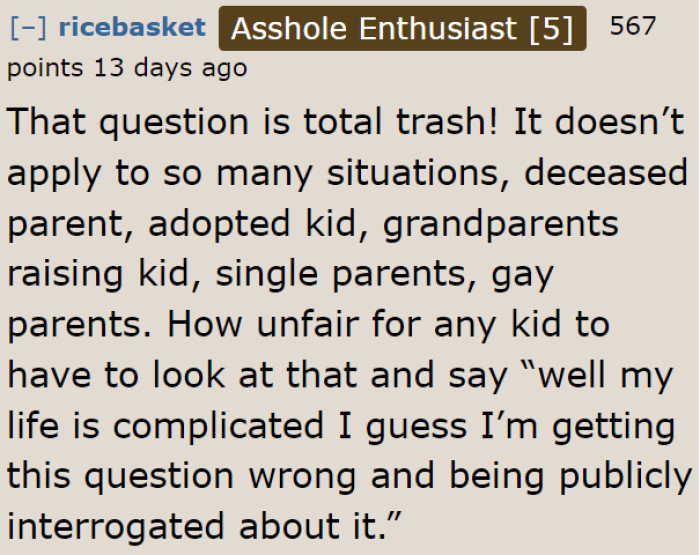This screenshot has width=700, height=555.
Task: Click the word 'deceased' in the comment
Action: (606, 172)
